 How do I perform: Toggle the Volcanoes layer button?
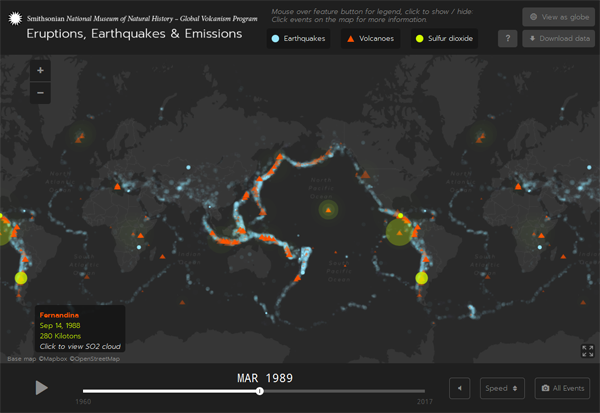click(x=370, y=38)
